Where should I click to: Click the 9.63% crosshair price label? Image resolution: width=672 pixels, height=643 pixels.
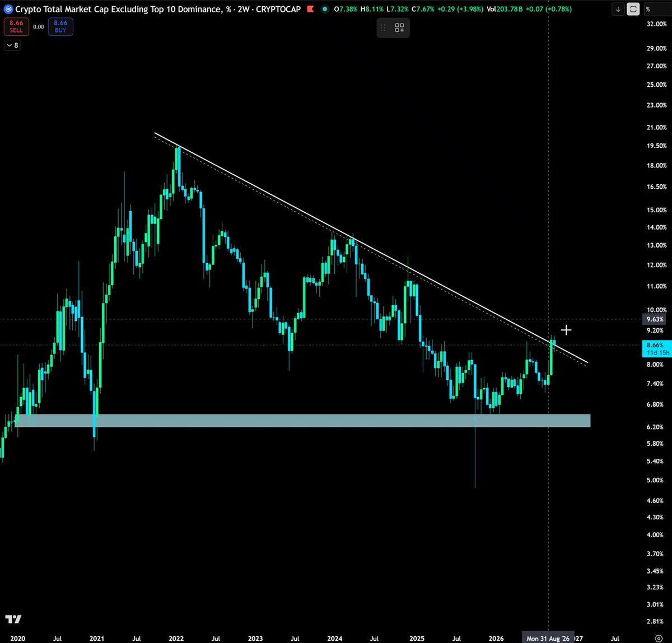click(655, 319)
